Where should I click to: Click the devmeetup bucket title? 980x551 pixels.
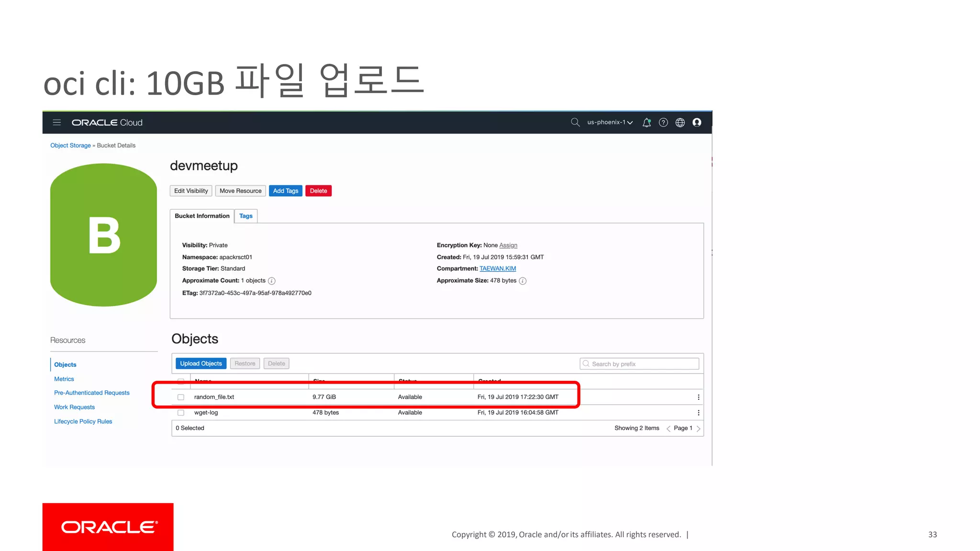(x=204, y=166)
